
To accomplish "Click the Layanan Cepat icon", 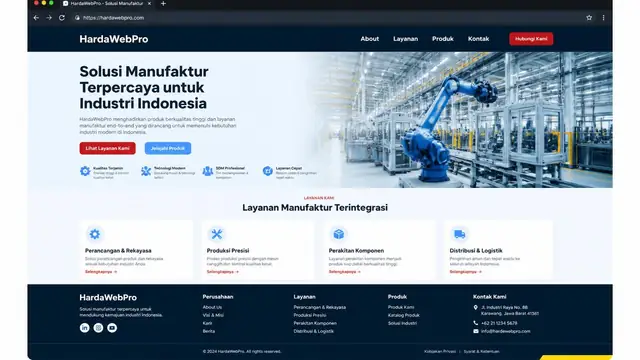I will coord(268,171).
